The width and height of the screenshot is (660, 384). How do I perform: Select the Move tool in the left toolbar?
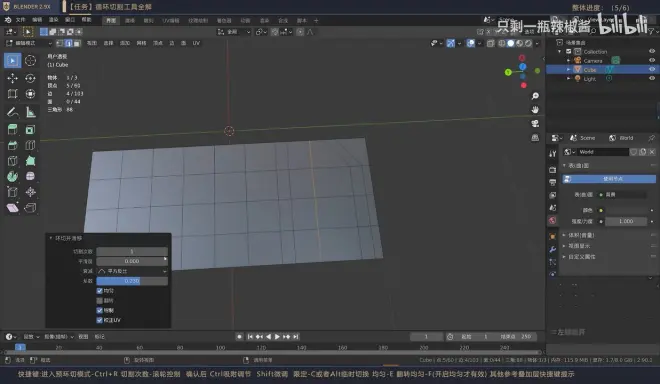point(13,78)
